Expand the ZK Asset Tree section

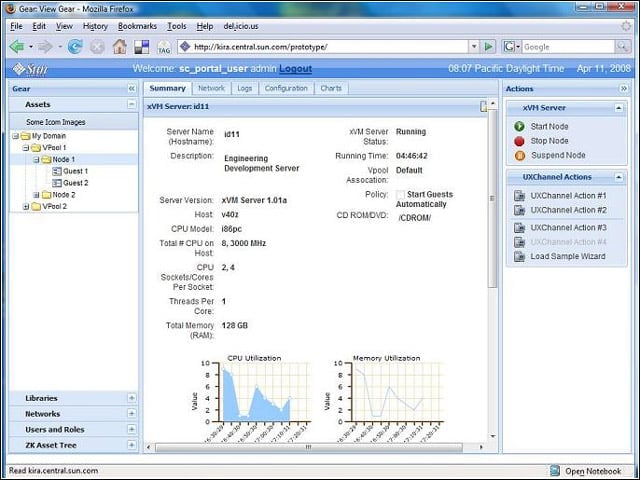(x=131, y=445)
